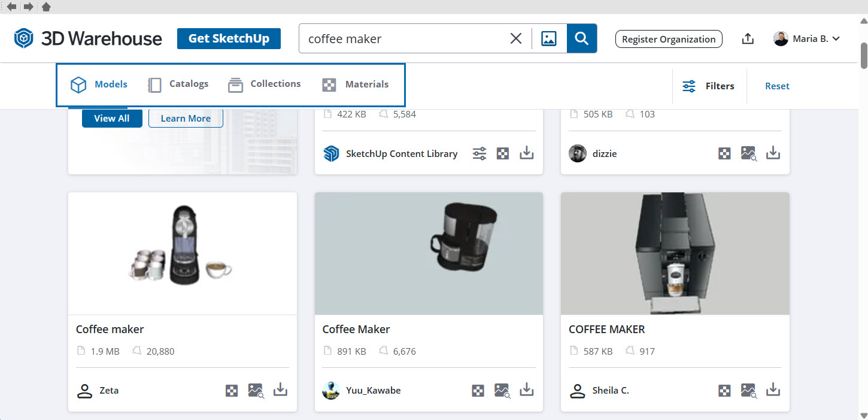
Task: Click the 6,676 downloads count text
Action: (x=405, y=352)
